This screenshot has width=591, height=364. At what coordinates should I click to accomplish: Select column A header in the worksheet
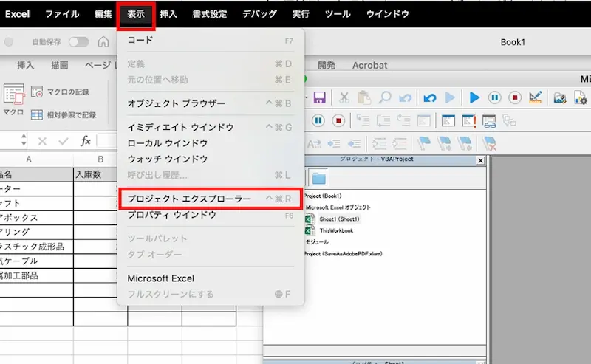[29, 159]
